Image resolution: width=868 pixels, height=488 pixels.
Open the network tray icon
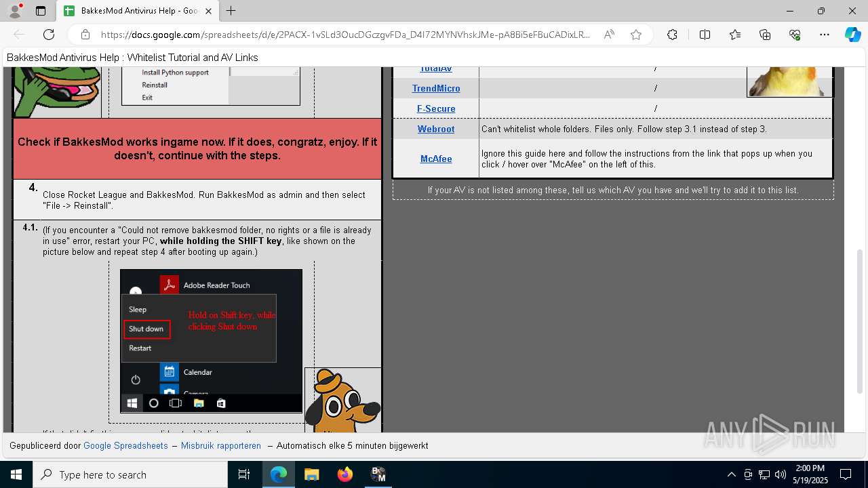click(x=764, y=474)
